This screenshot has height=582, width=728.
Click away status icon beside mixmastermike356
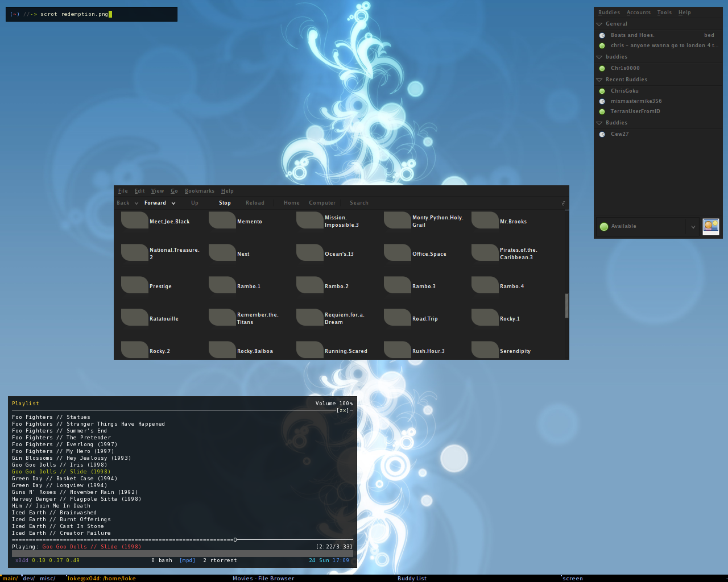(602, 101)
